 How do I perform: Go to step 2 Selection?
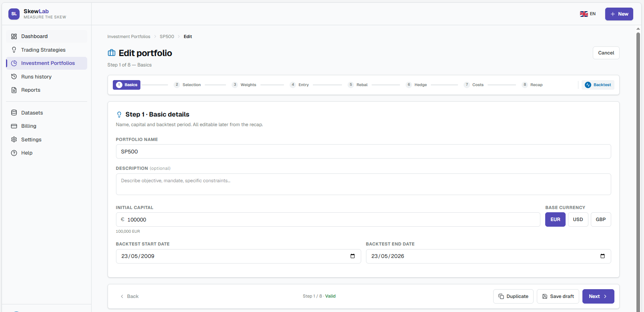click(188, 85)
